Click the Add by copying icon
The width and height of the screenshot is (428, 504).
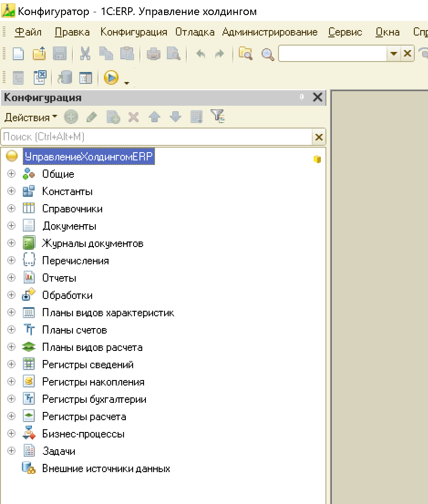point(113,117)
